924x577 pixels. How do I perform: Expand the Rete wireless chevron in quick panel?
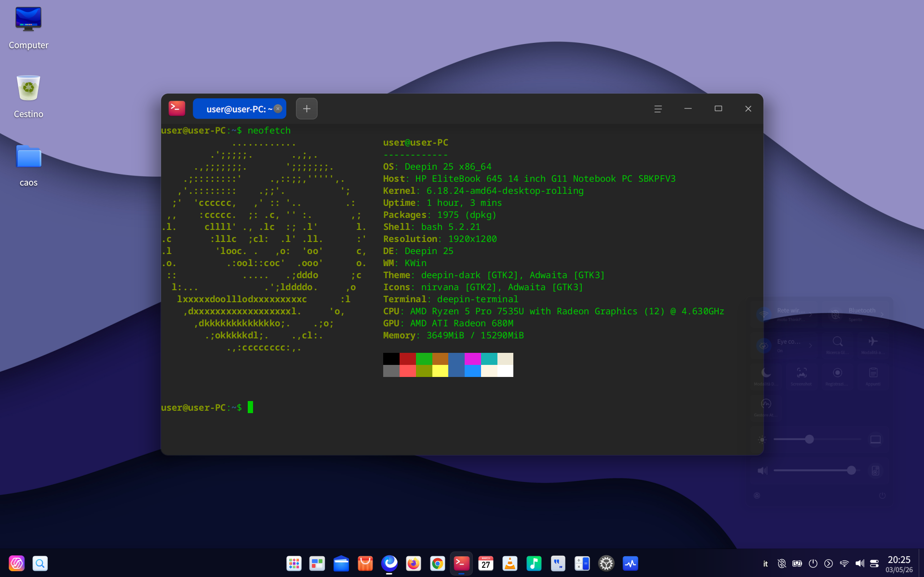pos(811,314)
